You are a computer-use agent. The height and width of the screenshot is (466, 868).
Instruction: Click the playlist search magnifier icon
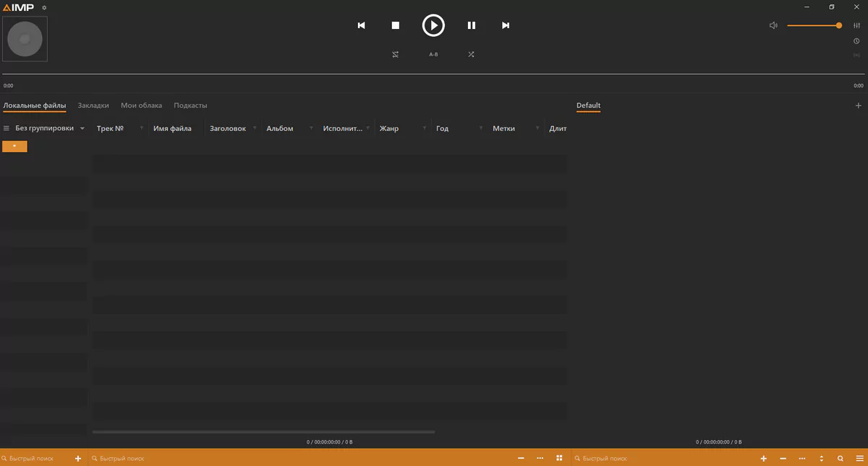point(840,459)
